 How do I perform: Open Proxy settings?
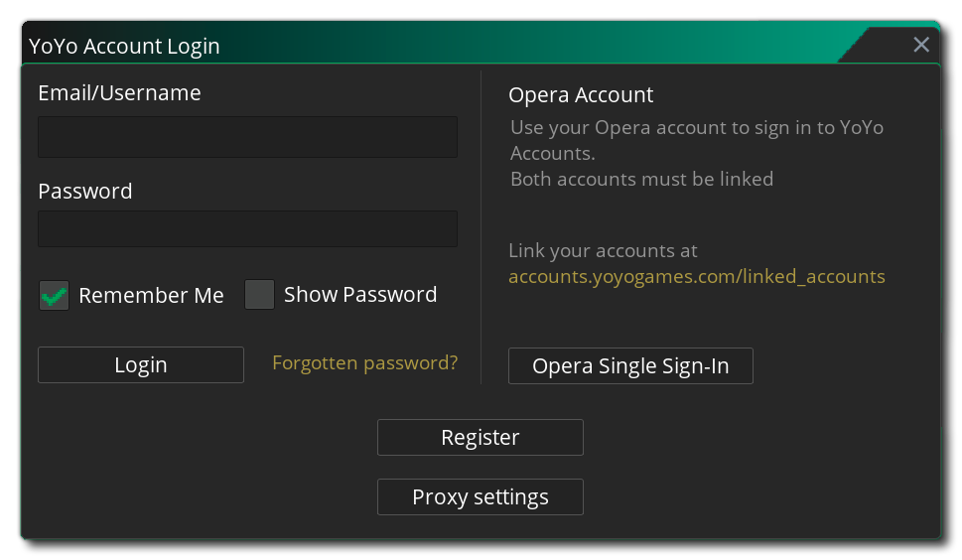[x=480, y=496]
